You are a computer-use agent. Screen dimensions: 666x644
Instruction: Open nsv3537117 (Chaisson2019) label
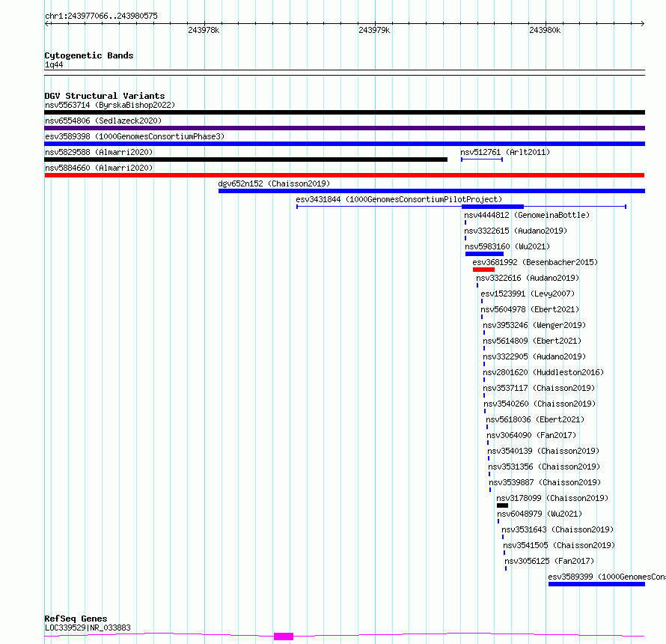539,388
